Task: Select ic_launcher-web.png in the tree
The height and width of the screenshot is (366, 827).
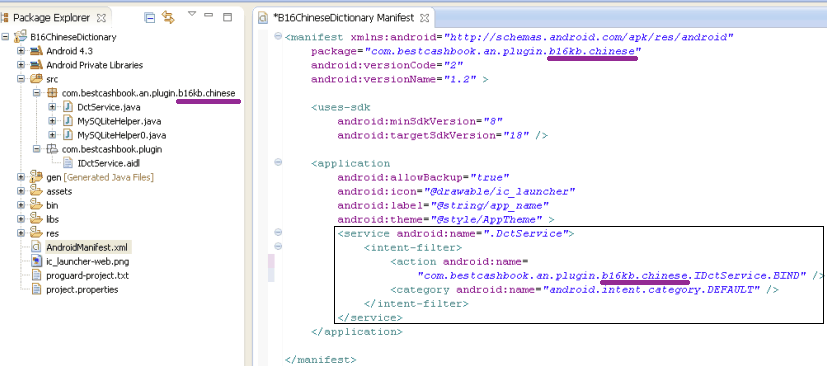Action: [88, 261]
